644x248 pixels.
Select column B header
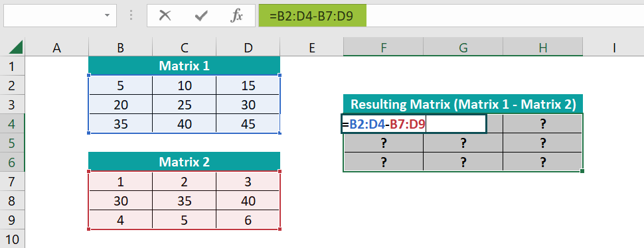pos(120,48)
